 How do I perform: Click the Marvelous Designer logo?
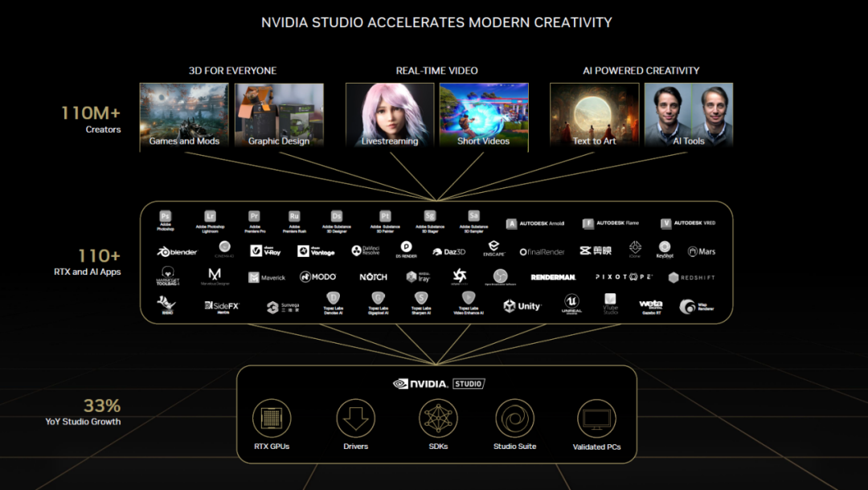click(215, 276)
